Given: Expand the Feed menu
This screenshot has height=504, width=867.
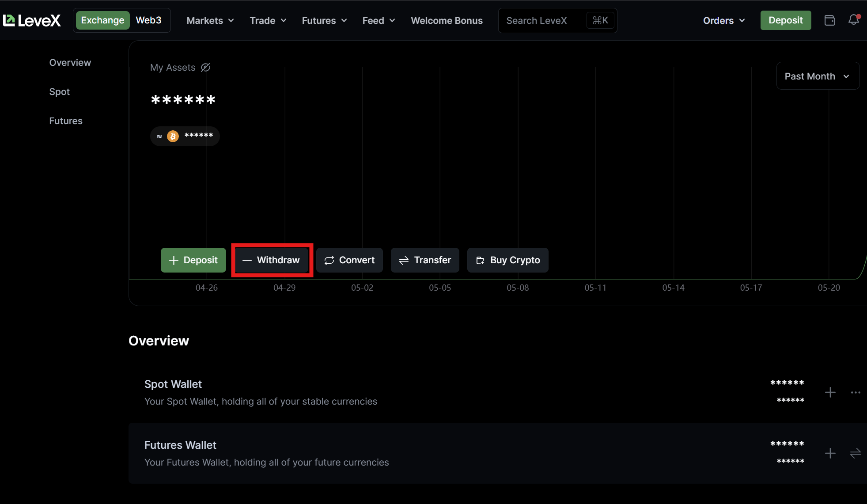Looking at the screenshot, I should (379, 21).
